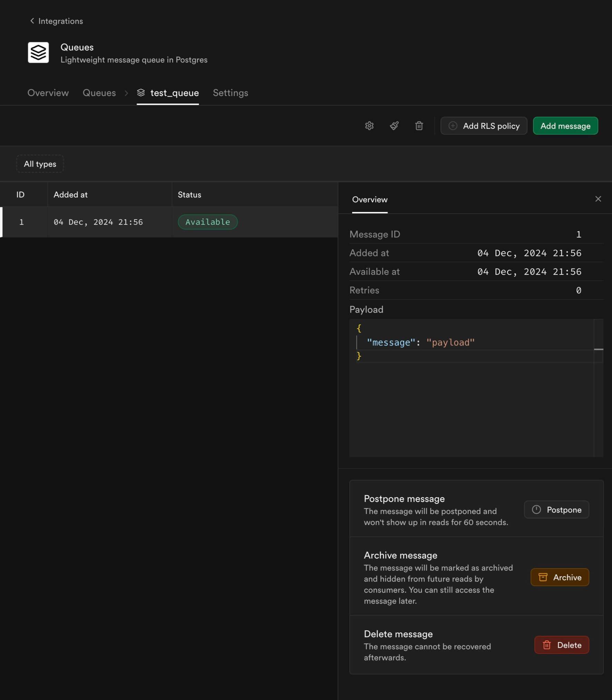Switch to the Overview tab

coord(48,93)
